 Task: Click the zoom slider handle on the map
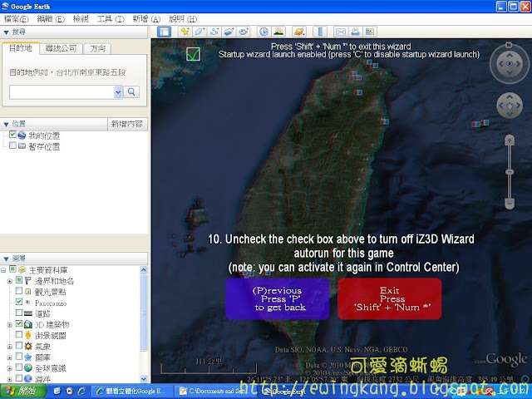point(510,172)
